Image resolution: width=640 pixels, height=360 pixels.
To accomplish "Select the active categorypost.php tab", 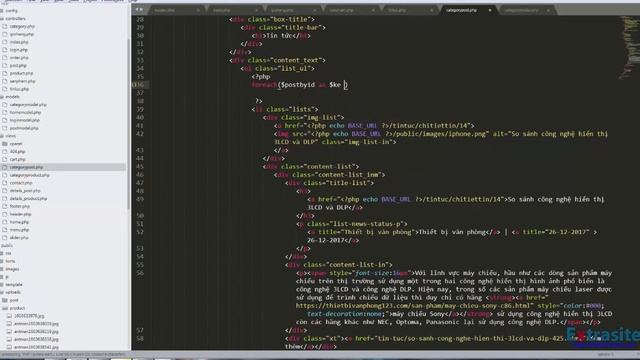I will click(468, 10).
